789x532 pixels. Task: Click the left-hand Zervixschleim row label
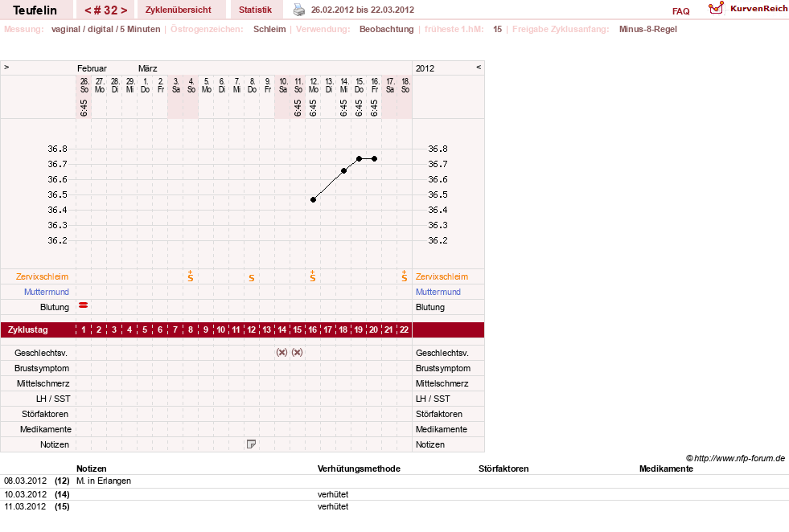[43, 276]
